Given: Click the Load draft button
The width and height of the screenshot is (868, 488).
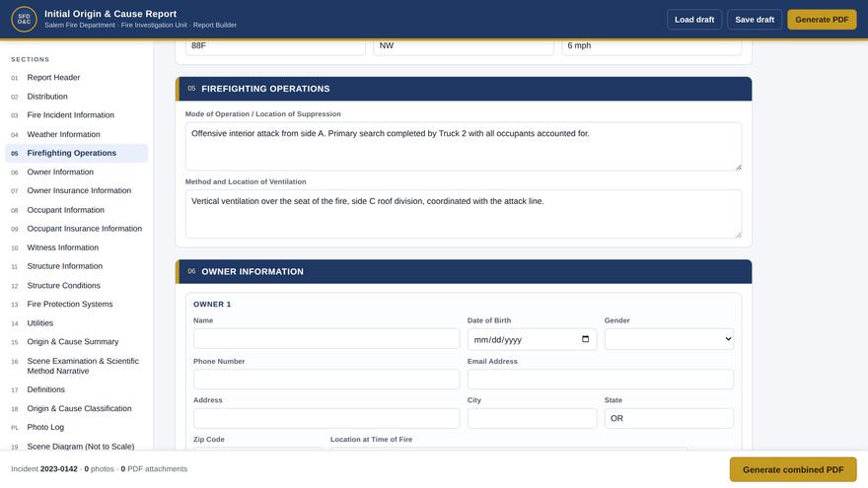Looking at the screenshot, I should pyautogui.click(x=694, y=20).
